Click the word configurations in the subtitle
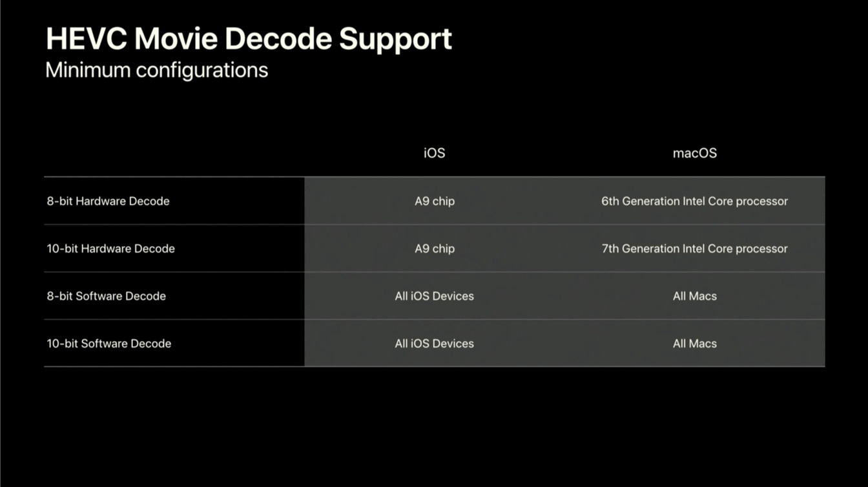This screenshot has height=487, width=868. pos(201,71)
